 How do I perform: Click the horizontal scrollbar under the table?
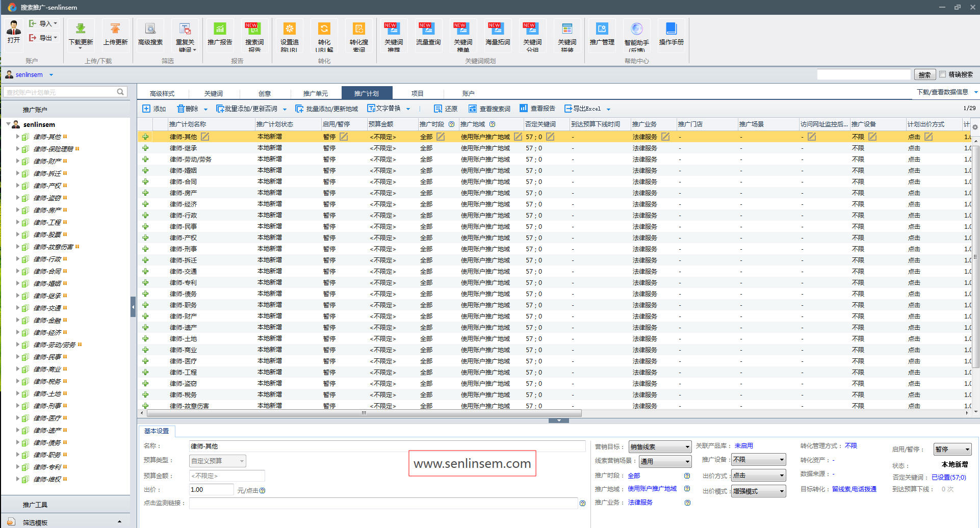(364, 413)
